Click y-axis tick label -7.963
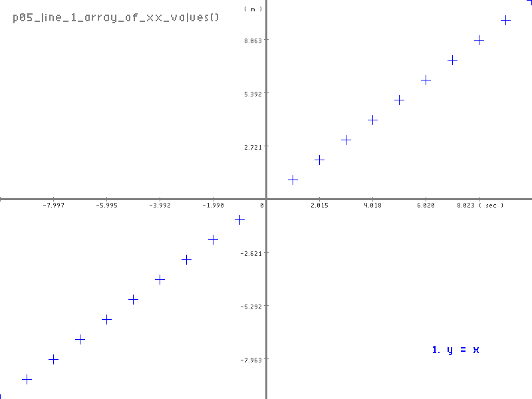Screen dimensions: 532x399 (x=251, y=360)
